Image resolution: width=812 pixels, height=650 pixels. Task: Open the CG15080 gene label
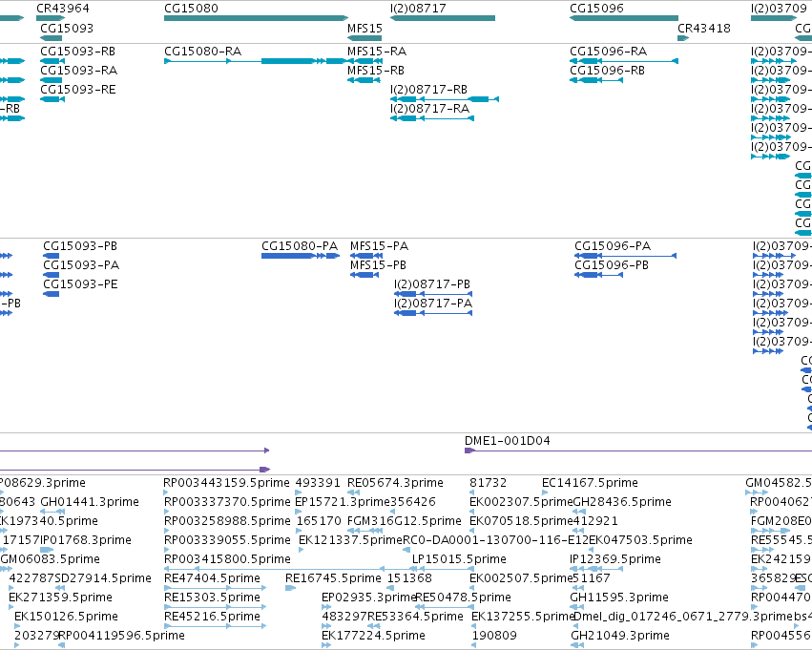point(191,9)
